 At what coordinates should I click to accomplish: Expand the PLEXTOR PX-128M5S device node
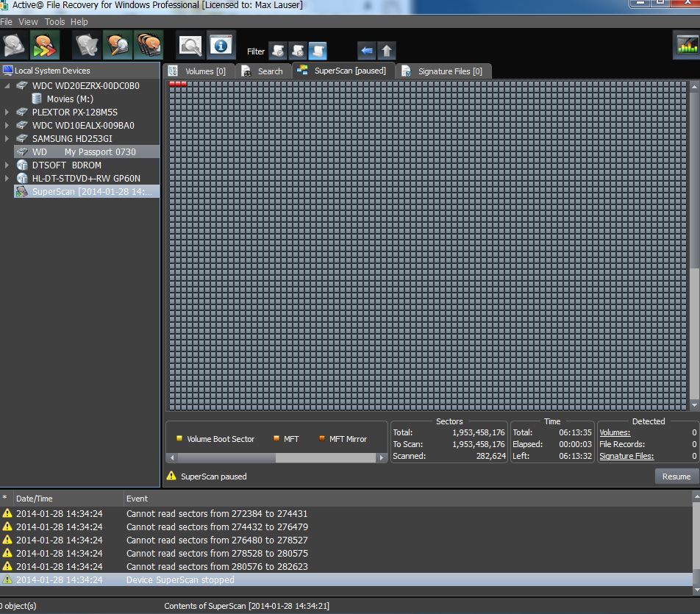(x=7, y=113)
